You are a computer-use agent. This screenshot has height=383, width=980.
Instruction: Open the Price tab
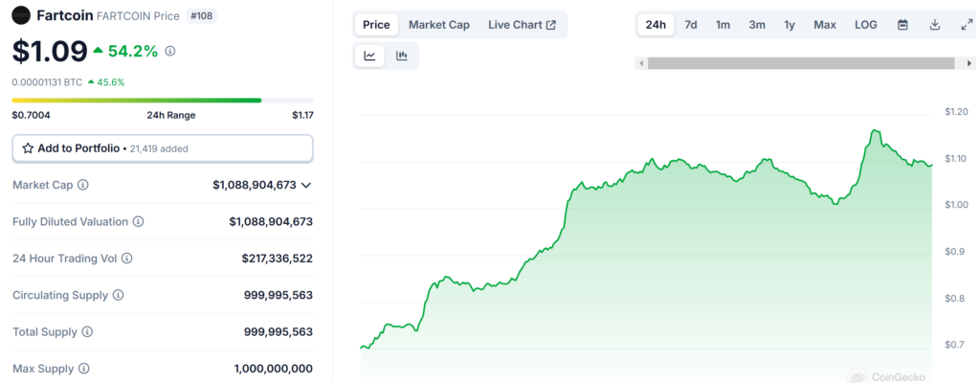(x=376, y=25)
